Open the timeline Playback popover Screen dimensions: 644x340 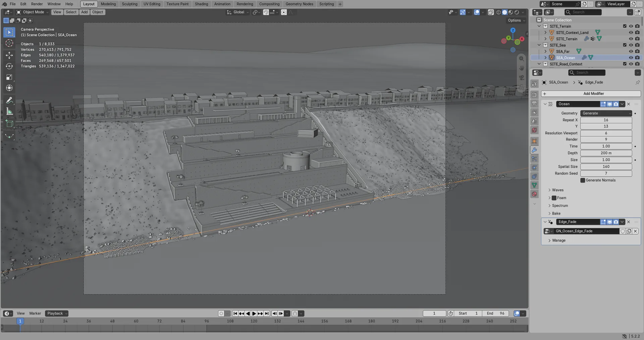[57, 313]
